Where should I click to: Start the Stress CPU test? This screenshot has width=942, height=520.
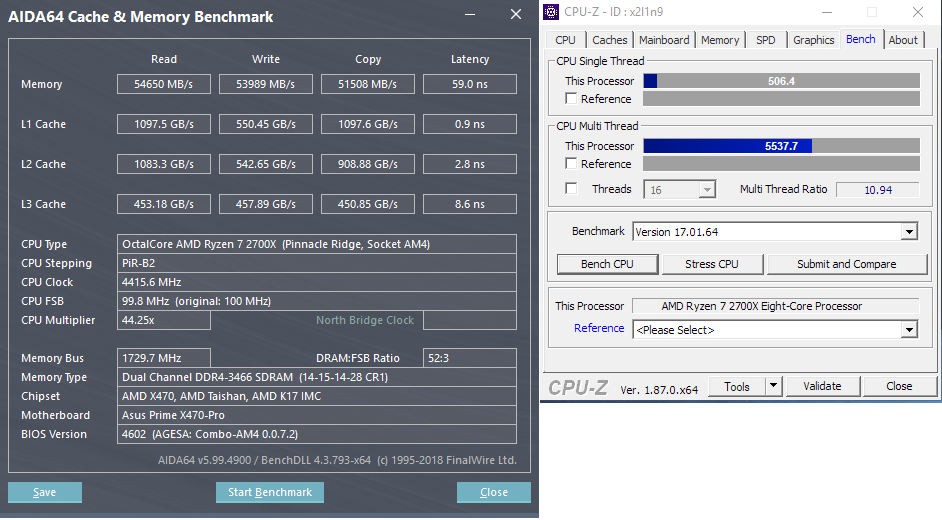pyautogui.click(x=712, y=264)
